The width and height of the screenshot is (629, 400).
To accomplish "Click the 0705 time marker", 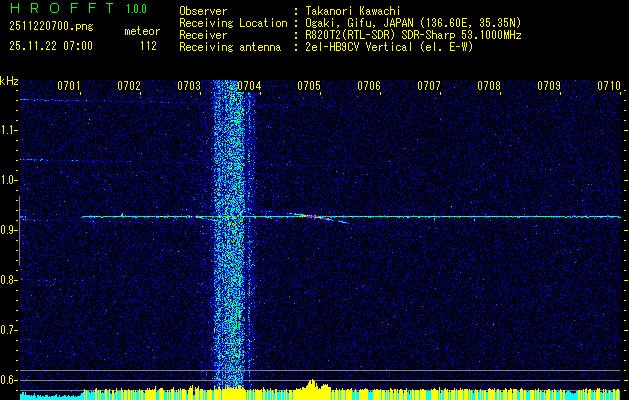I will pyautogui.click(x=309, y=85).
